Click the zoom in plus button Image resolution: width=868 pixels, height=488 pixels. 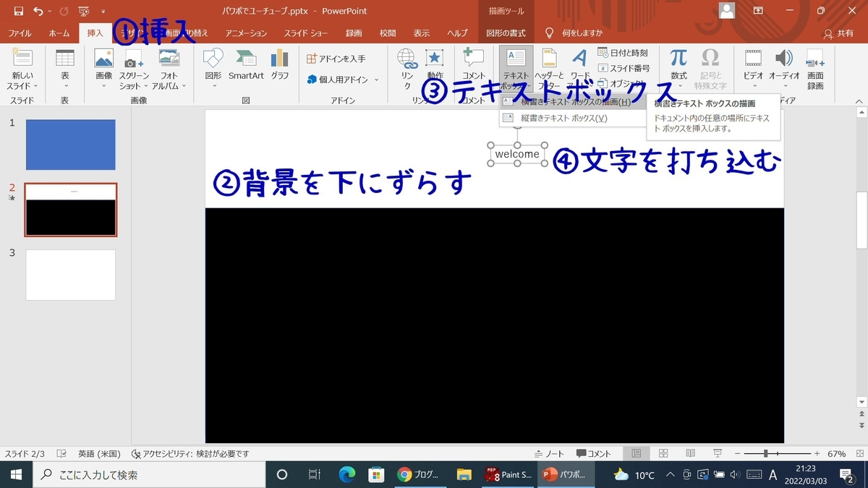[x=818, y=453]
